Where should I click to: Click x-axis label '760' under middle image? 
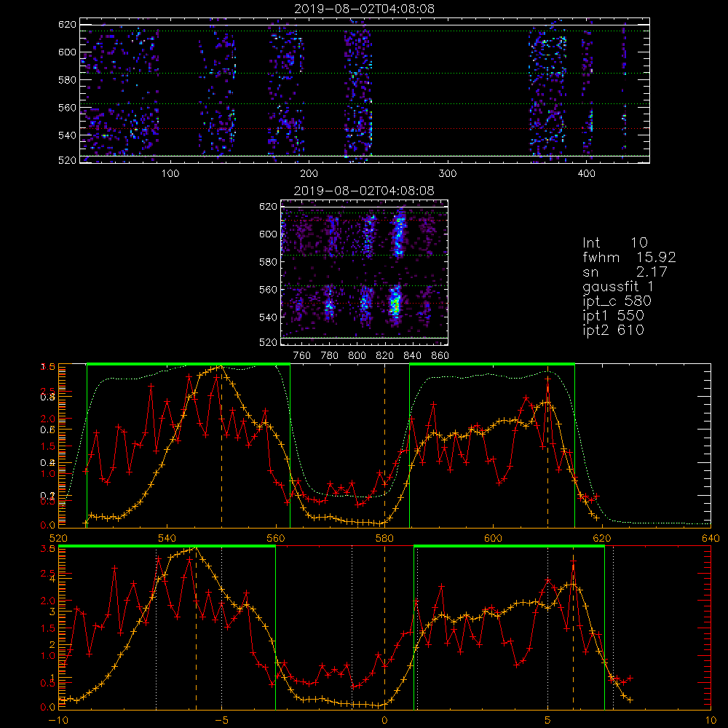pos(302,356)
